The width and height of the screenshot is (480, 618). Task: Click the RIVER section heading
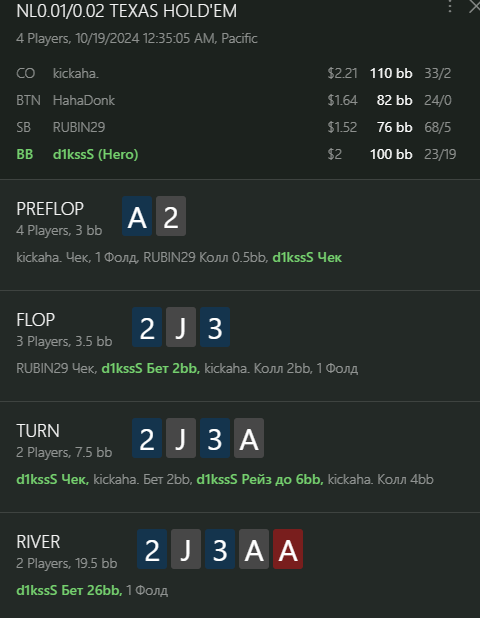point(38,542)
